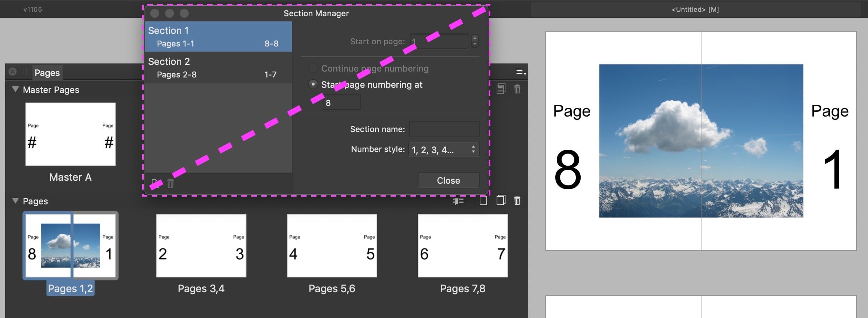Click the v1105 version label

pos(32,9)
